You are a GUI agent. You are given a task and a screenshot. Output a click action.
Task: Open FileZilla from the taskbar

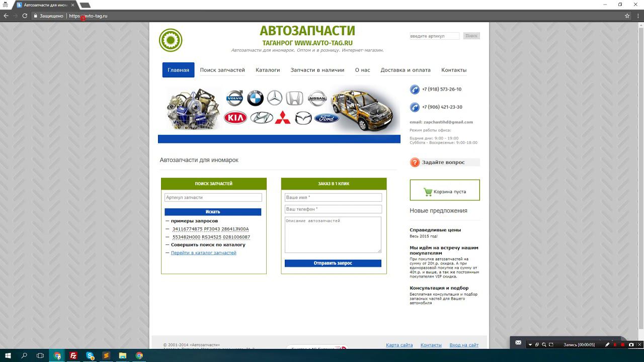point(73,355)
